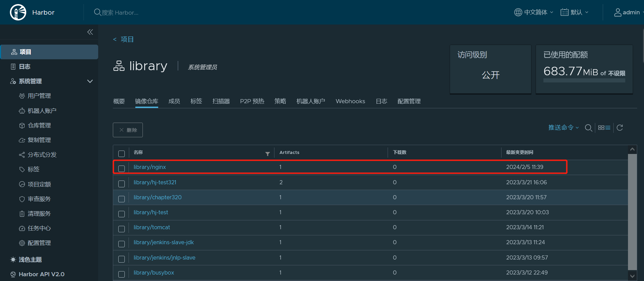Check the library/hj-test row checkbox
Screen dimensions: 644x281
(x=121, y=214)
